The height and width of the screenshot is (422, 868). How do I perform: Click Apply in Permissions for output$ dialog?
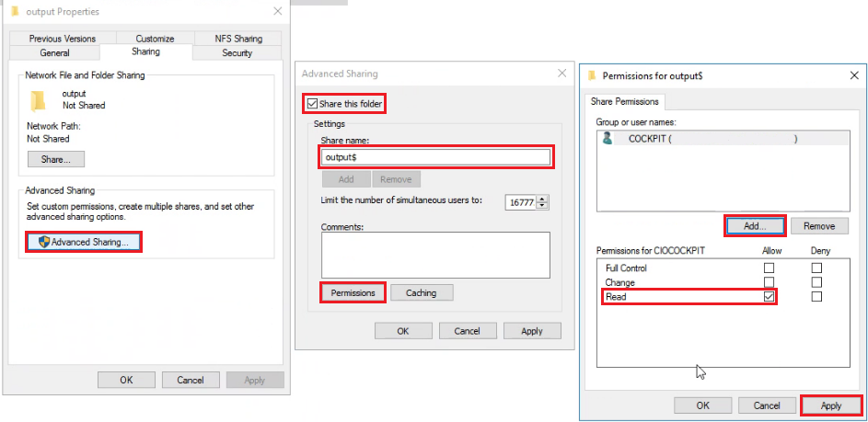click(831, 405)
